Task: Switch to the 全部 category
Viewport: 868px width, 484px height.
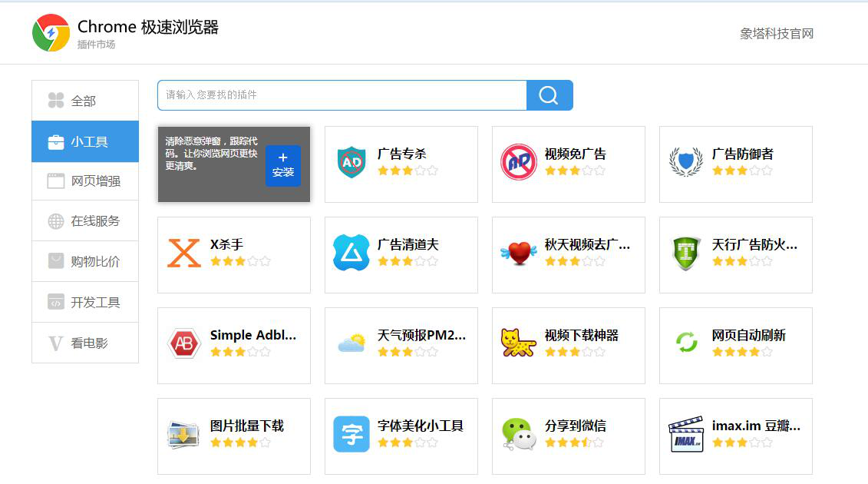Action: [x=84, y=100]
